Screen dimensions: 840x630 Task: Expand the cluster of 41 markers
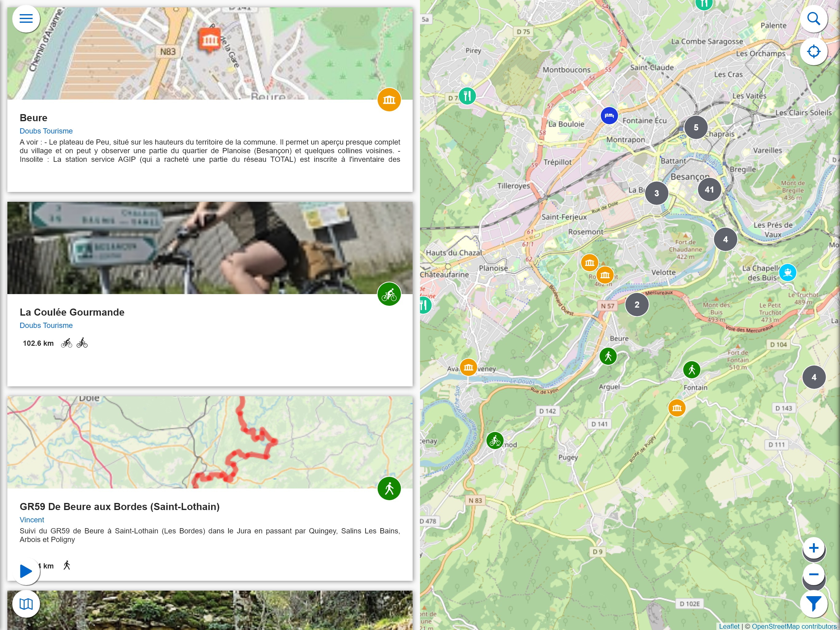point(709,189)
